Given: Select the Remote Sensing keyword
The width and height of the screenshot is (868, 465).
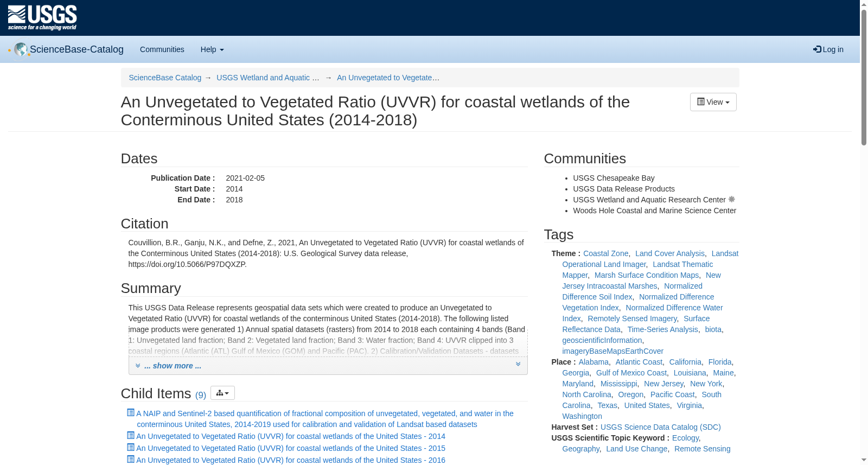Looking at the screenshot, I should click(703, 449).
